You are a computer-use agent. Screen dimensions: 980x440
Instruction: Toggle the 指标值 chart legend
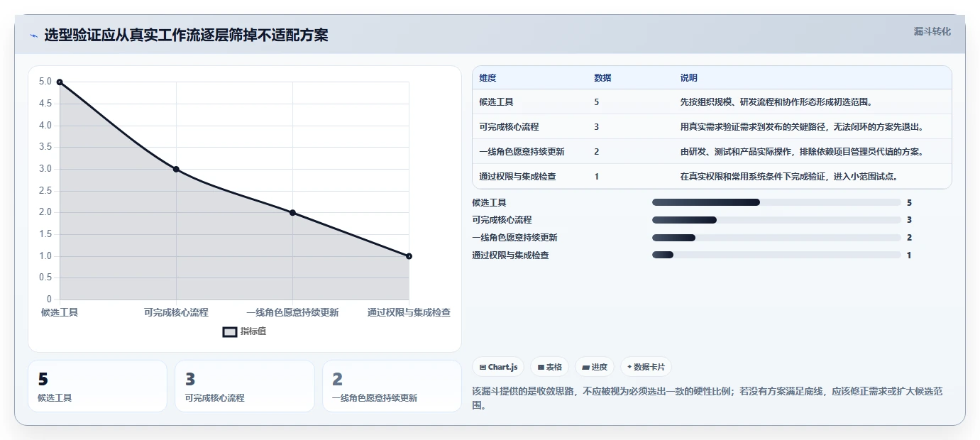245,331
